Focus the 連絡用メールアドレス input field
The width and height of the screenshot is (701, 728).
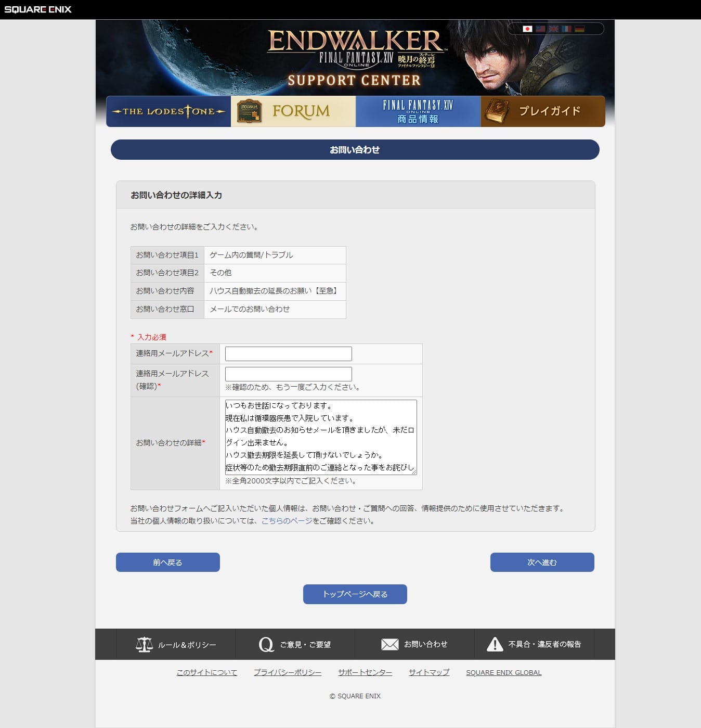pos(289,354)
